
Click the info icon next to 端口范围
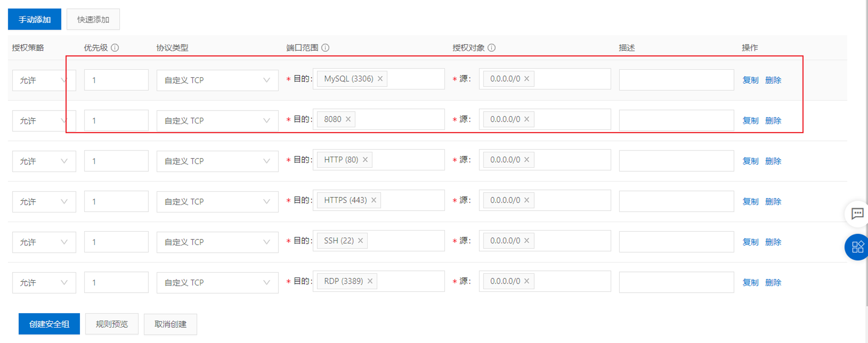coord(325,48)
